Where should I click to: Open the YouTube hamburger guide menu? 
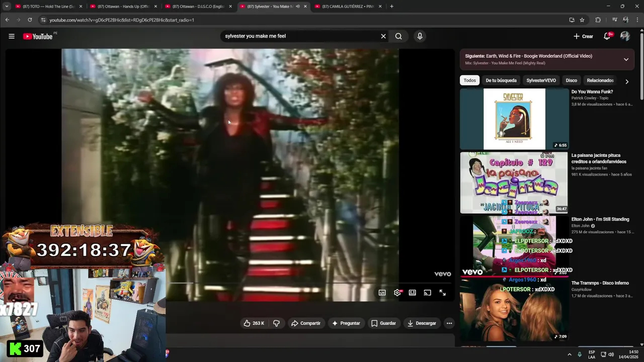coord(12,36)
